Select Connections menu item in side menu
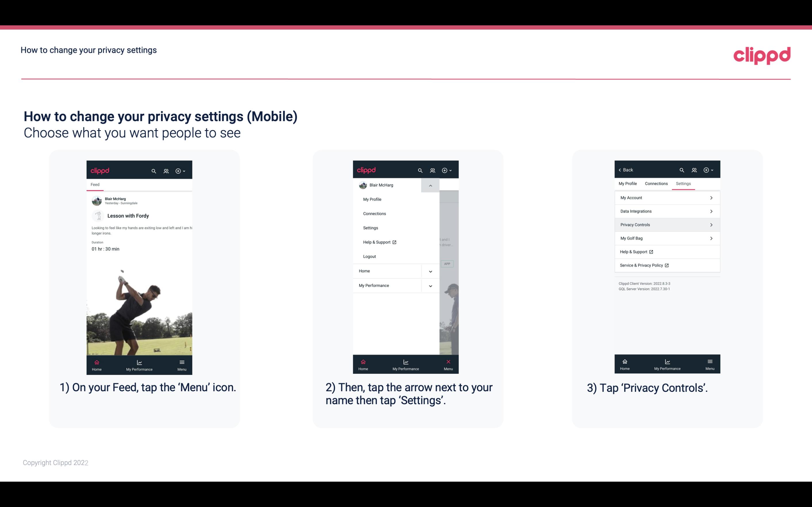 374,213
